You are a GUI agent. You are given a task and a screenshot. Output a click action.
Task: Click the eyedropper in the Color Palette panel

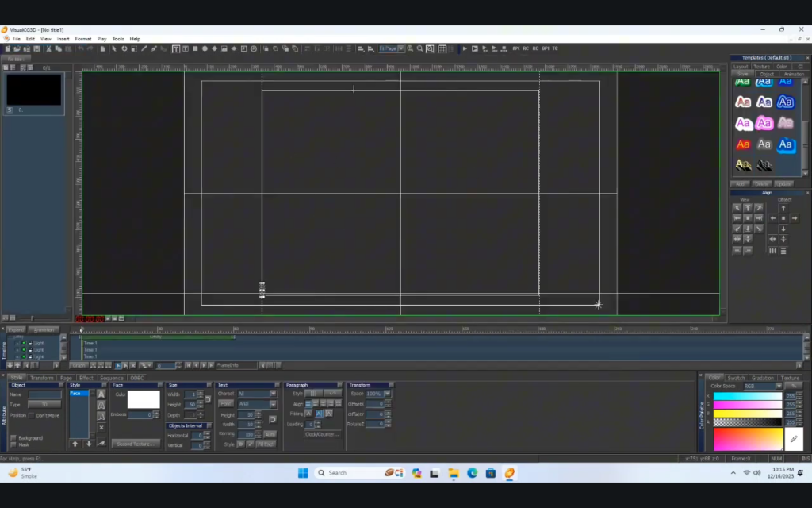[x=794, y=438]
